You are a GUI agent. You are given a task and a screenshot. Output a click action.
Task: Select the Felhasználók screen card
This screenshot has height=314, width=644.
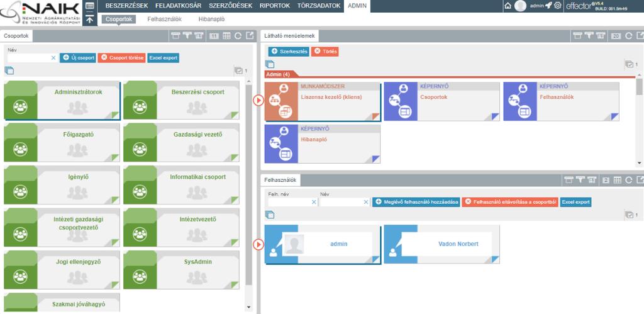561,101
